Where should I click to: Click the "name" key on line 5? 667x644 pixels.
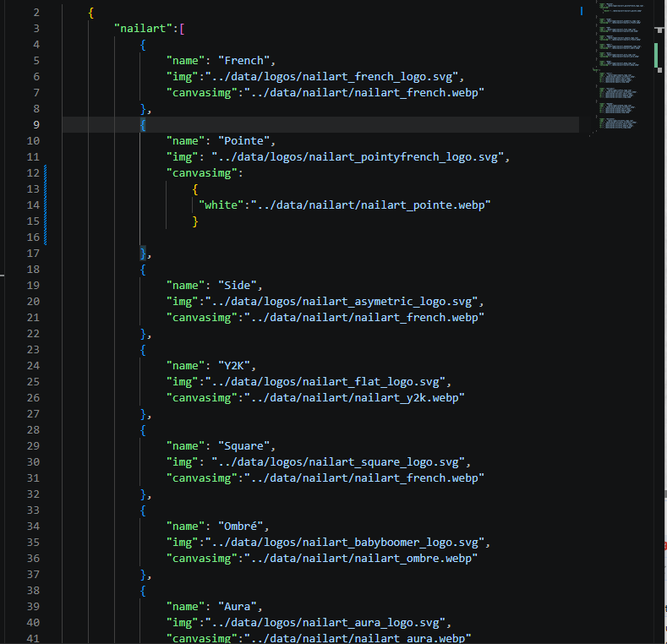(185, 61)
